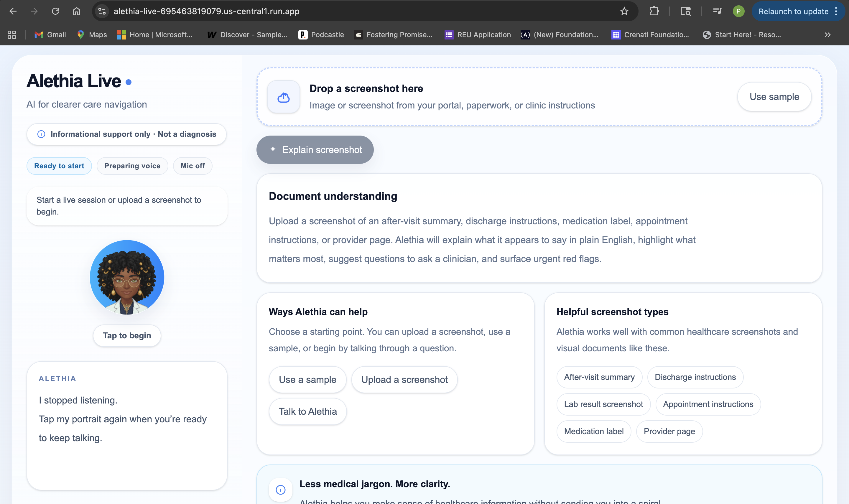
Task: Tap Alethia's portrait avatar to begin
Action: [x=127, y=277]
